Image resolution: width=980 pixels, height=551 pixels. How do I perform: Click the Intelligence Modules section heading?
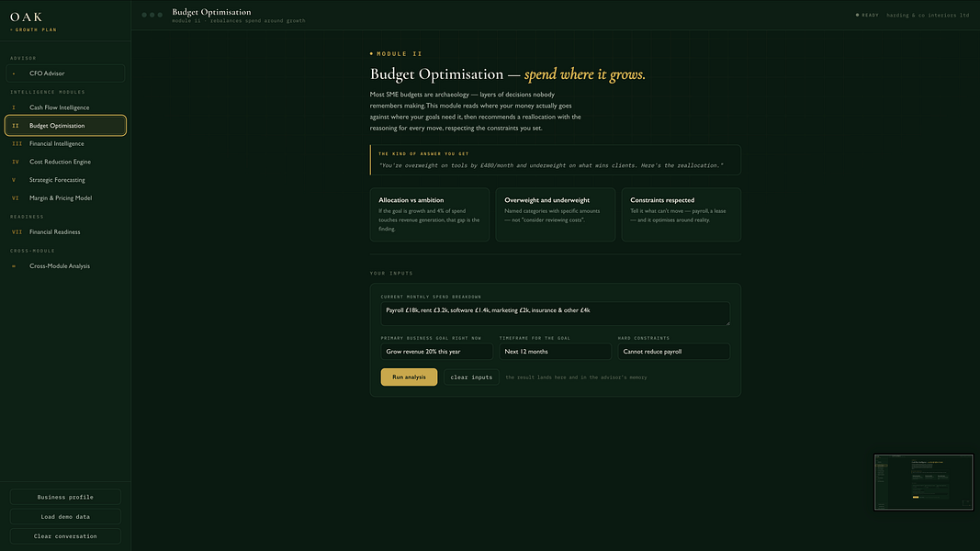click(48, 92)
